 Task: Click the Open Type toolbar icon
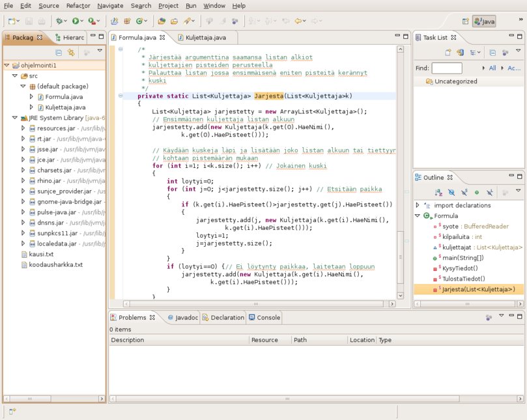coord(162,21)
